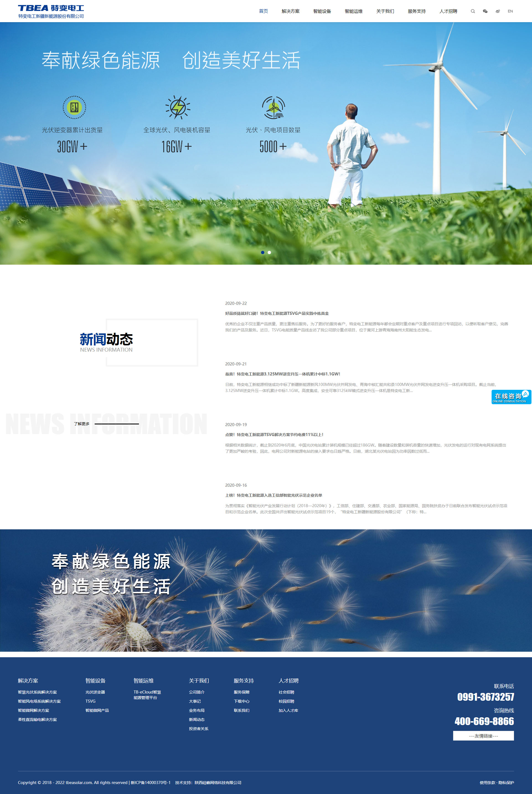Switch to the second carousel slide dot

point(270,252)
